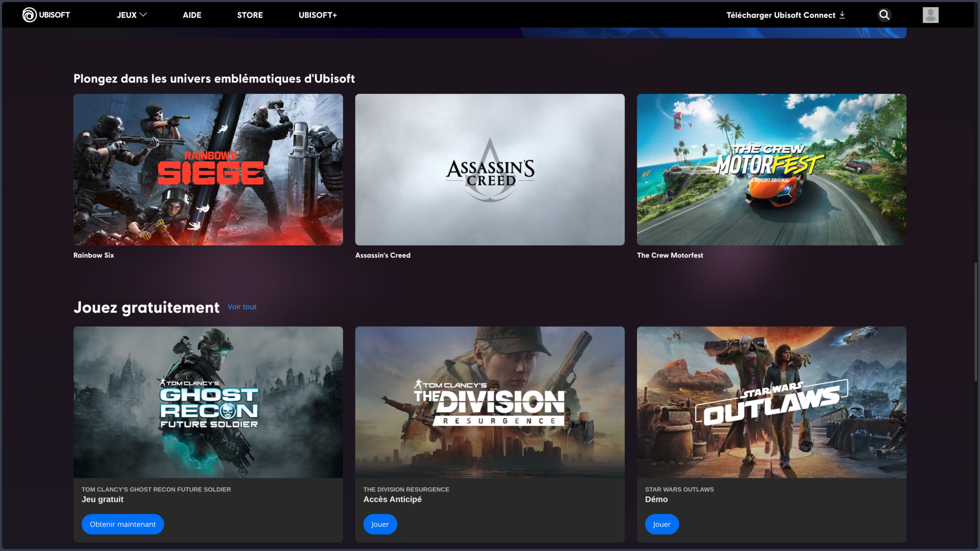The image size is (980, 551).
Task: Click the page vertical scrollbar thumb
Action: tap(976, 321)
